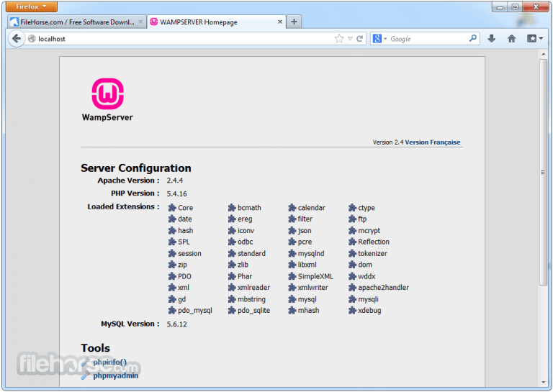Open the phpmyadmin tool link

pos(115,375)
